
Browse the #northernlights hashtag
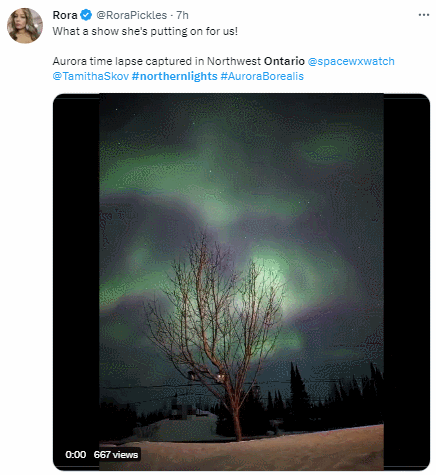click(174, 76)
